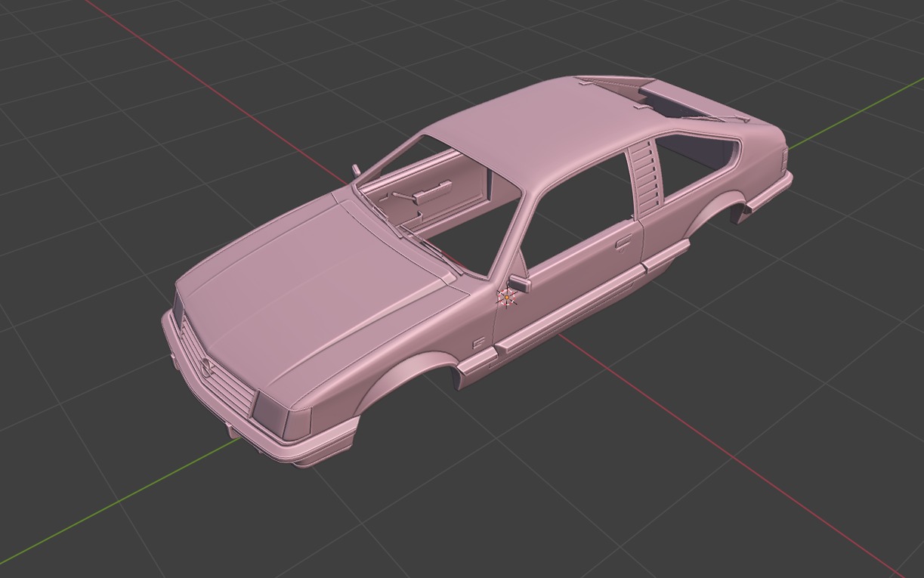Image resolution: width=924 pixels, height=578 pixels.
Task: Click the car's side mirror
Action: point(518,283)
